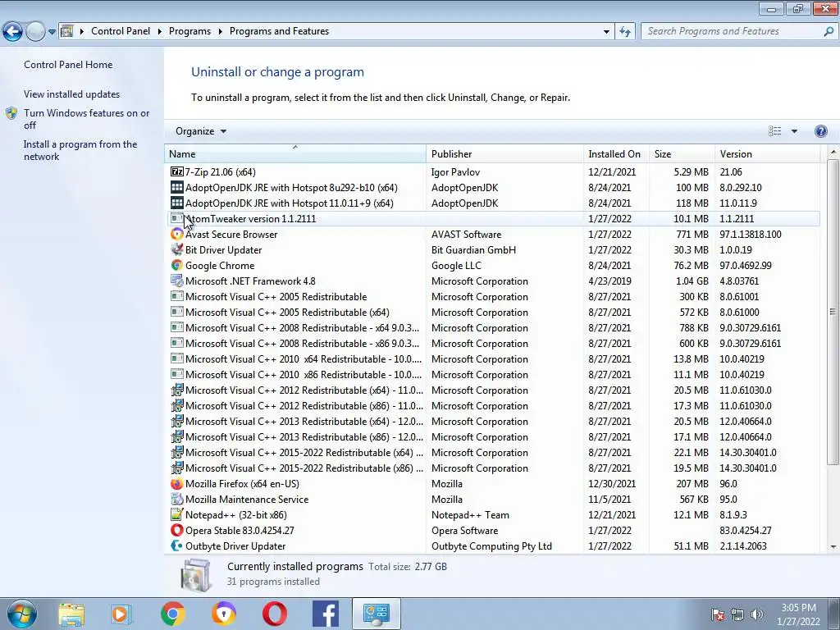Viewport: 840px width, 630px height.
Task: Click the Avast Secure Browser list icon
Action: click(x=177, y=234)
